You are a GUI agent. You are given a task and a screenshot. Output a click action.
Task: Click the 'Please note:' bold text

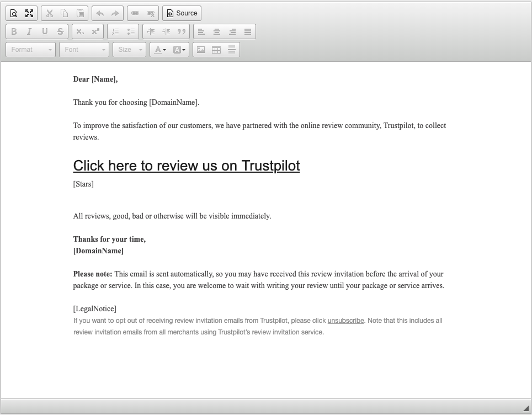pos(93,274)
